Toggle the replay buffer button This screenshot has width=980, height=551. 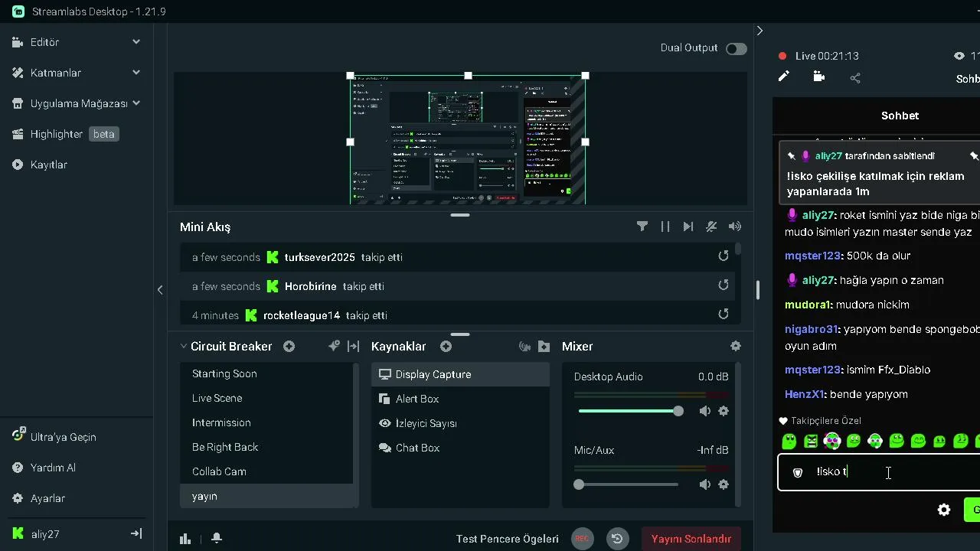(617, 539)
